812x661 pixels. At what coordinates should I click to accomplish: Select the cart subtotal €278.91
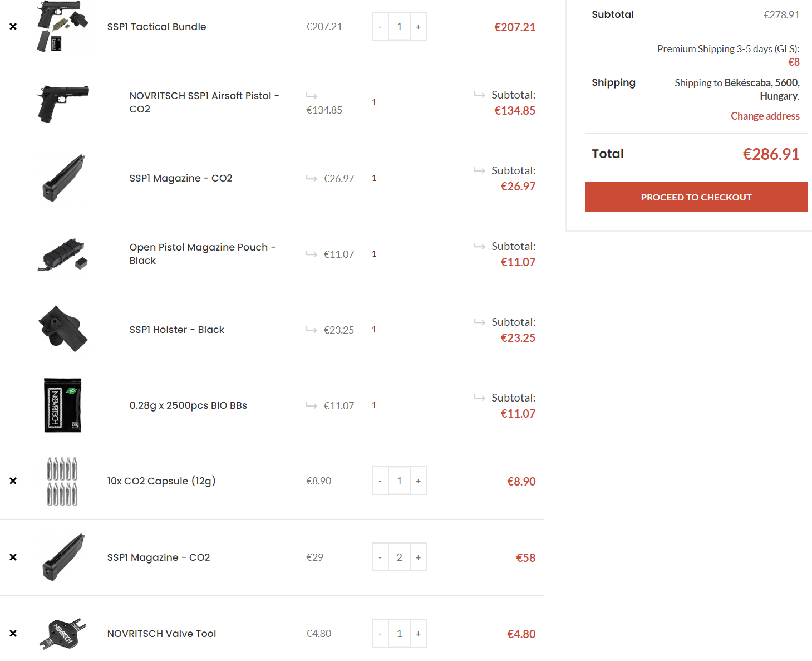[781, 15]
